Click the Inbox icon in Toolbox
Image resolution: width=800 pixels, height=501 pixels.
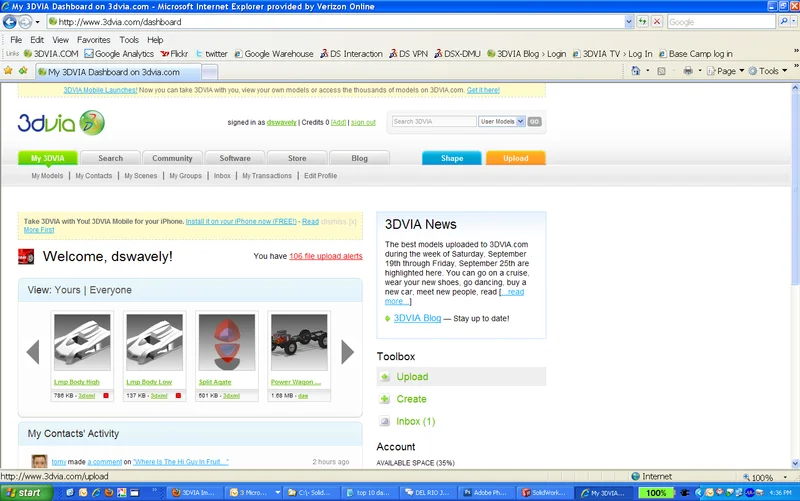point(385,422)
